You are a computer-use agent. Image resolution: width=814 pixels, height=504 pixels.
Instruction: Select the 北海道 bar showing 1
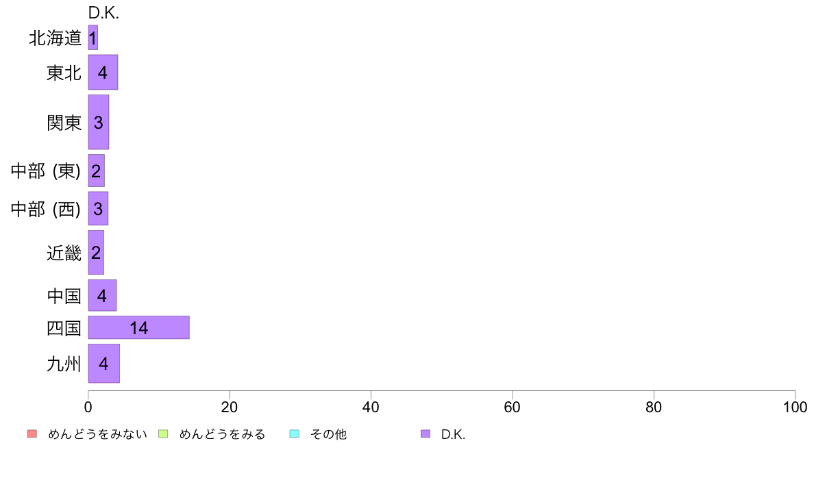(x=93, y=38)
